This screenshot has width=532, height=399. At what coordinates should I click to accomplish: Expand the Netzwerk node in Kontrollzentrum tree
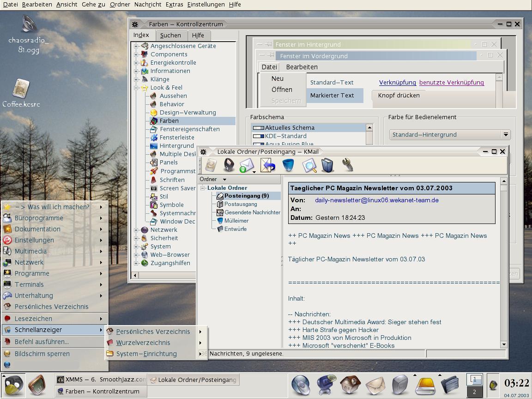(x=136, y=230)
